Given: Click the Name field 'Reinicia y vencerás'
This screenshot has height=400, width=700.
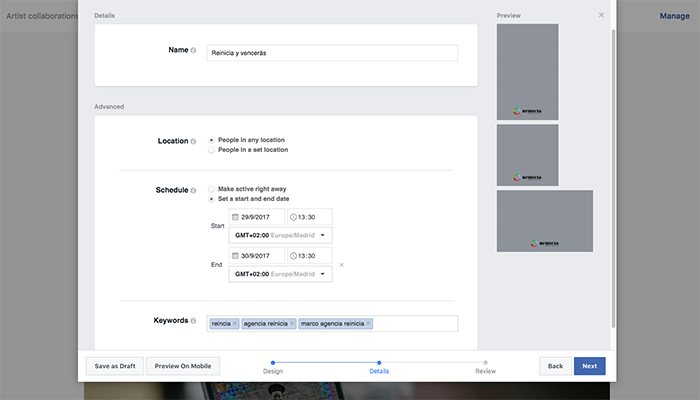Looking at the screenshot, I should (332, 53).
